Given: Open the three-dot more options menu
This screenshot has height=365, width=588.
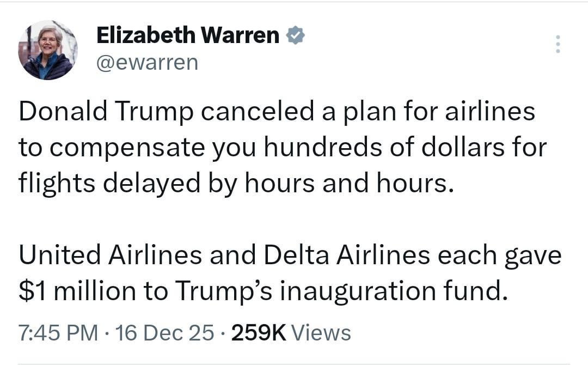Looking at the screenshot, I should (x=557, y=44).
